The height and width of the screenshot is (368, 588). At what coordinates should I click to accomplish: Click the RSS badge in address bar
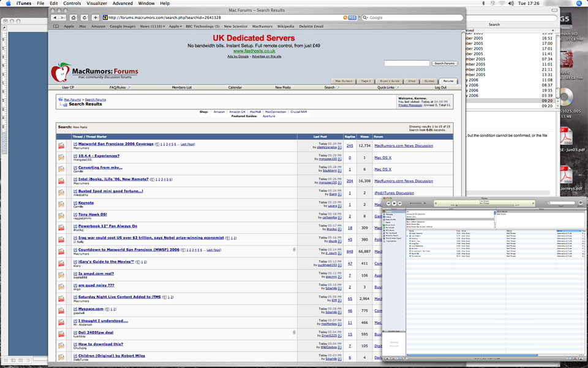(x=352, y=18)
